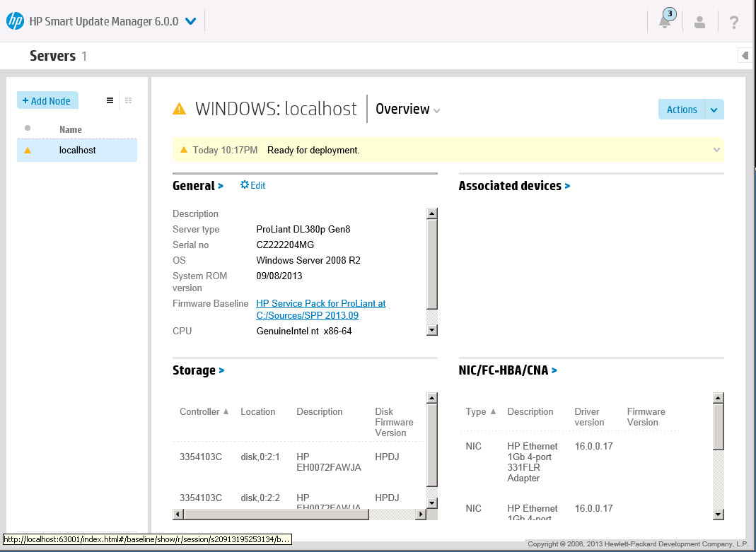Open the notifications bell showing 3 alerts
The image size is (756, 552).
665,20
